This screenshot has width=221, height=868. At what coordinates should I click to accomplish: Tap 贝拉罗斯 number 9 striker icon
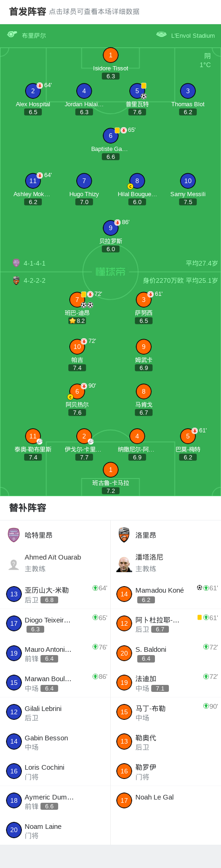[110, 228]
